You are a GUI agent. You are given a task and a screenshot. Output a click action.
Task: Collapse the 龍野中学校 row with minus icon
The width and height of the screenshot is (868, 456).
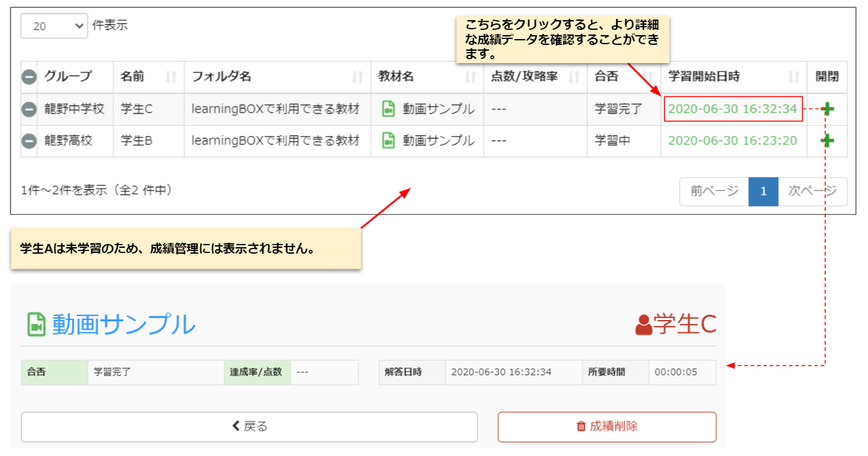(x=29, y=109)
